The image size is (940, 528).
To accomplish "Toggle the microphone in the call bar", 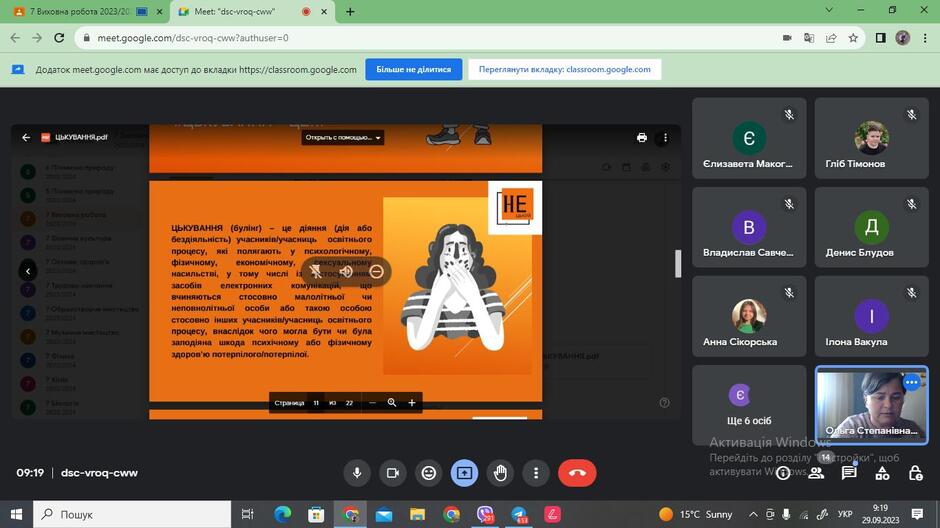I will (x=357, y=473).
